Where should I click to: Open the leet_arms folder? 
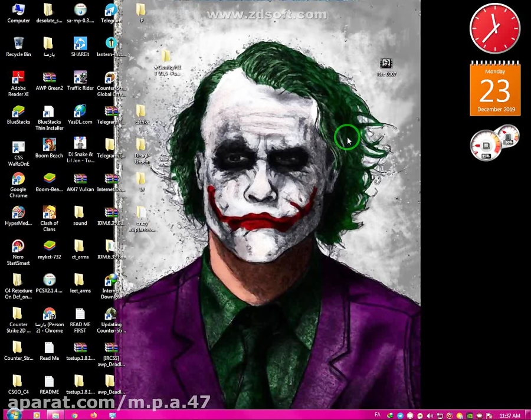coord(80,283)
